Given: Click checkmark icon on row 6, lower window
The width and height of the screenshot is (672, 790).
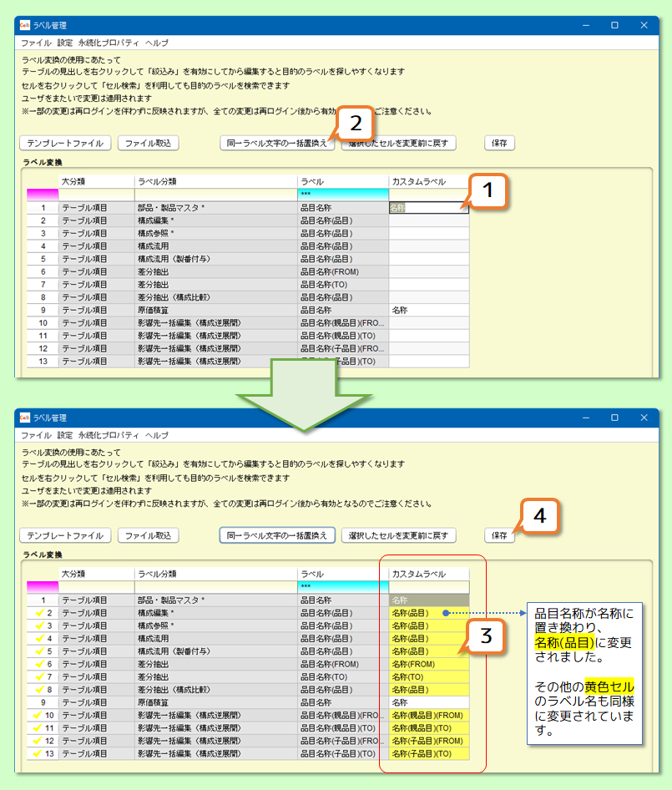Looking at the screenshot, I should 39,664.
